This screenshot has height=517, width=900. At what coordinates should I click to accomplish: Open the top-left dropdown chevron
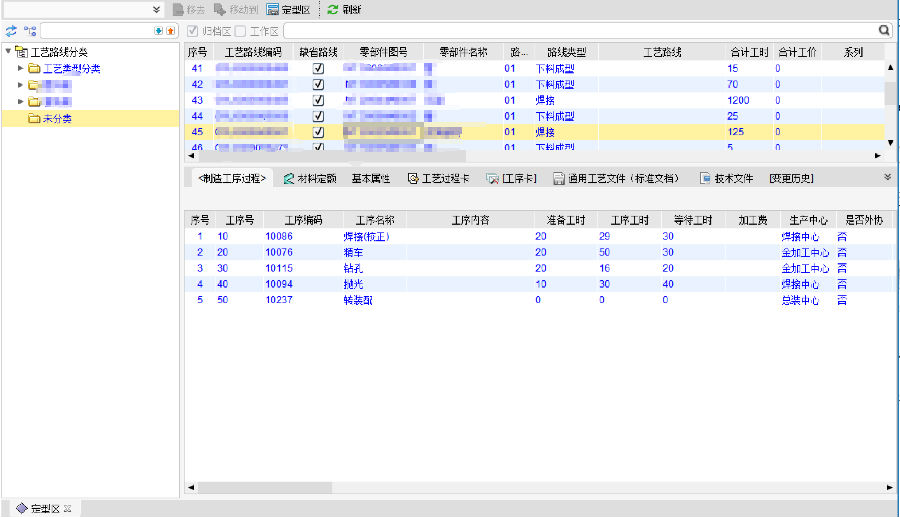[x=157, y=9]
